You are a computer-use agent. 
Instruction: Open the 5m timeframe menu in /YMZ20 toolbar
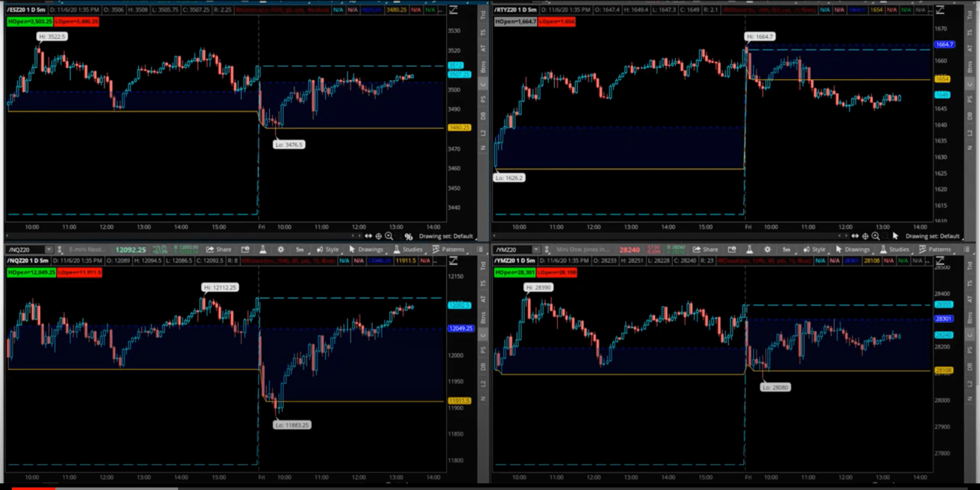[786, 249]
